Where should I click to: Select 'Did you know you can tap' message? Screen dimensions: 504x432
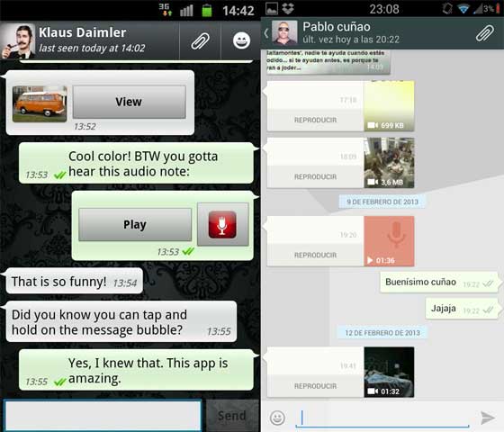(121, 322)
